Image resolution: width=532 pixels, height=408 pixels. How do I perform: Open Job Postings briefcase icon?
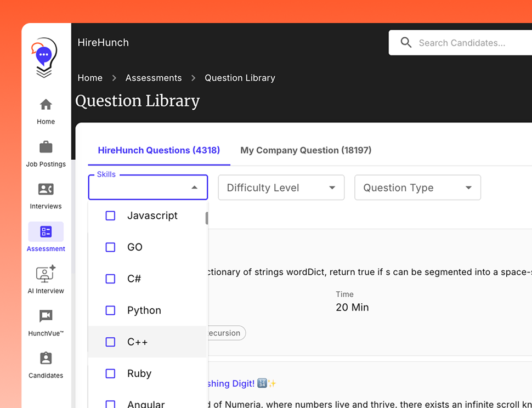pos(46,147)
